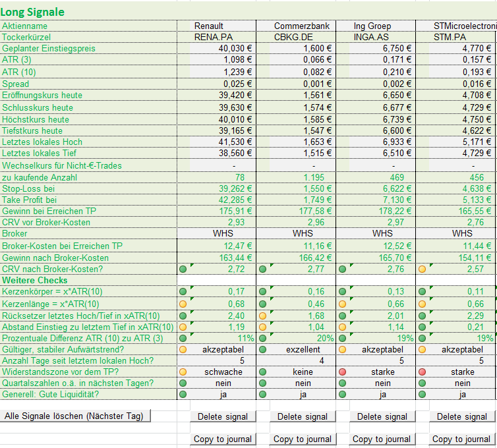Click STMicroelectronics' Delete signal button
Screen dimensions: 497x448
click(x=462, y=416)
